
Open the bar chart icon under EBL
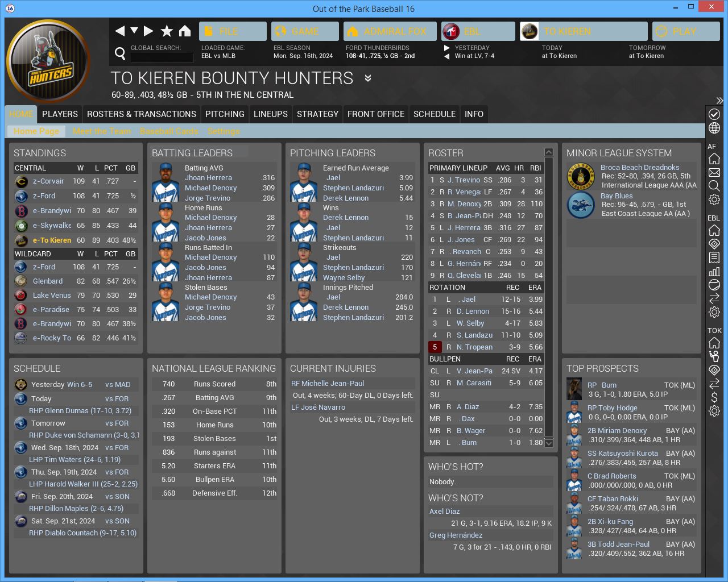click(714, 271)
